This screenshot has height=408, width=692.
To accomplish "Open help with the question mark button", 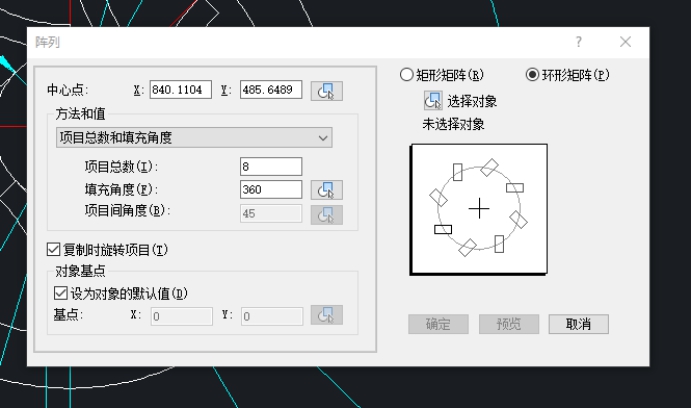I will point(578,42).
